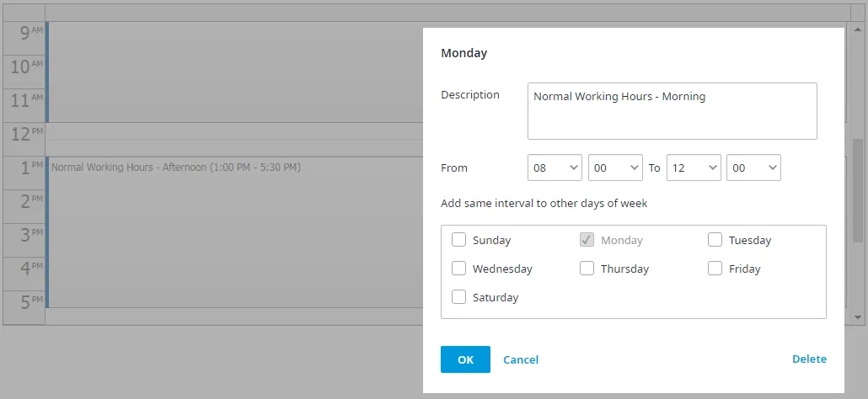Click the Sunday label text
The height and width of the screenshot is (399, 868).
pyautogui.click(x=491, y=241)
